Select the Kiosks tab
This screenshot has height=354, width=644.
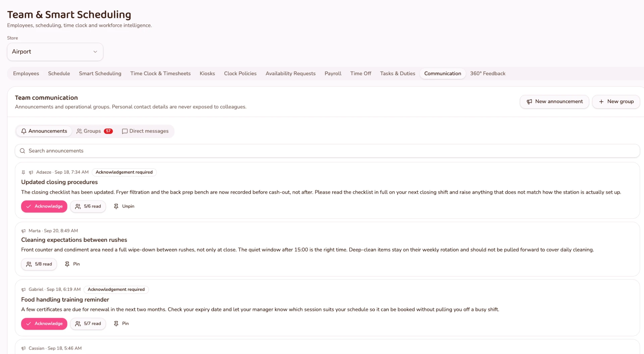207,74
